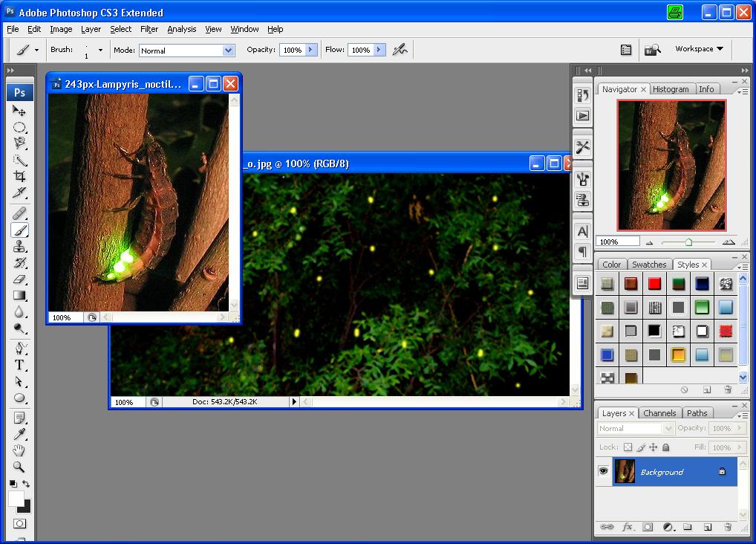Pick the Hand tool
756x544 pixels.
20,450
